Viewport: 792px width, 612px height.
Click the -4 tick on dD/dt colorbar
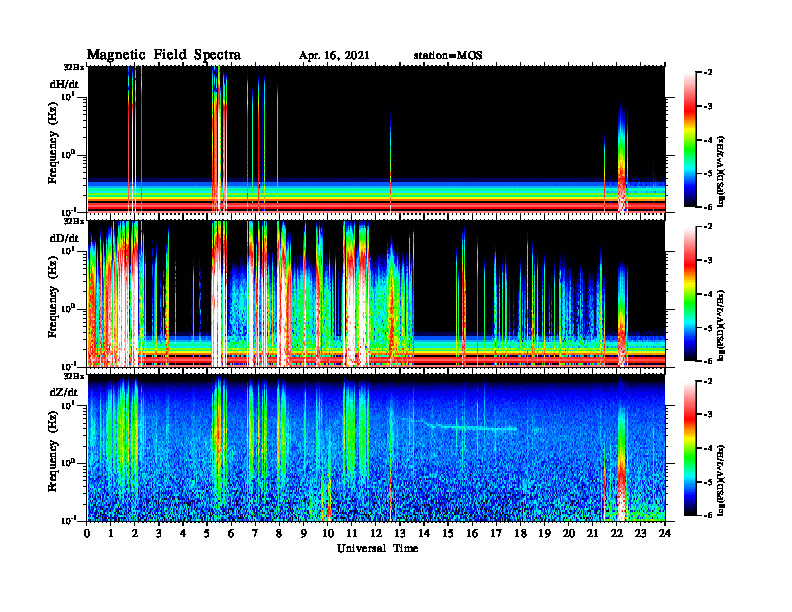point(708,294)
